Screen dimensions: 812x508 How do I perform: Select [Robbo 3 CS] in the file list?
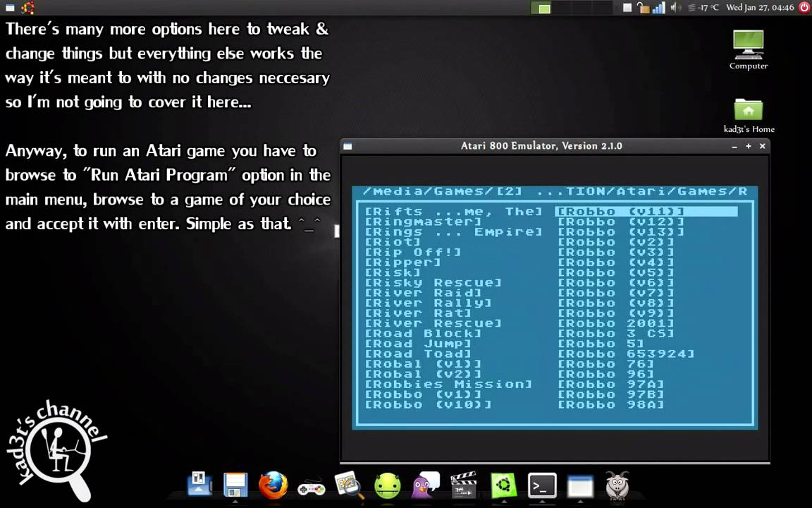tap(616, 333)
